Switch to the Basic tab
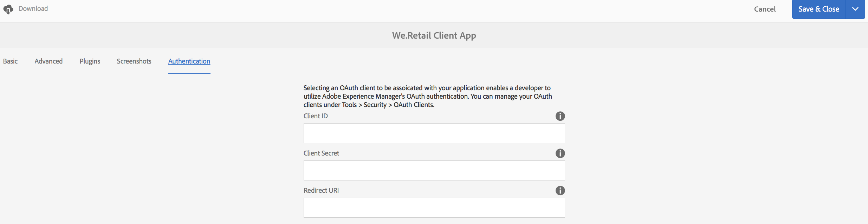868x224 pixels. (x=10, y=61)
